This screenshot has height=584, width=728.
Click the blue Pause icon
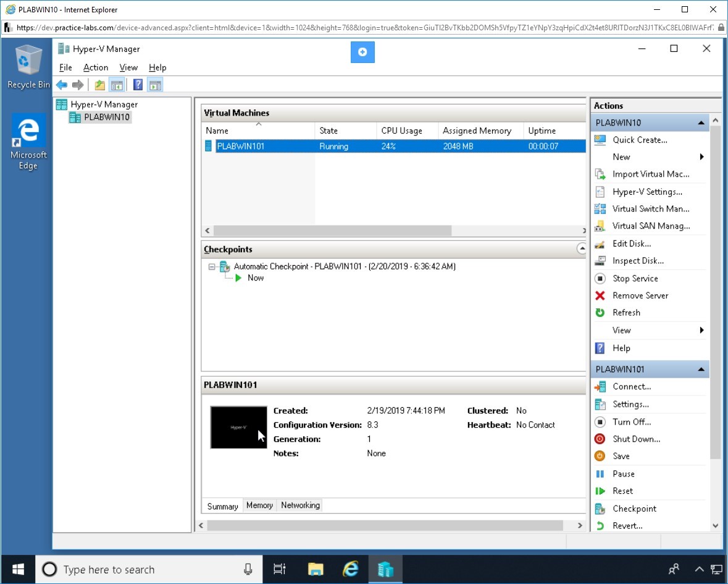(x=600, y=474)
